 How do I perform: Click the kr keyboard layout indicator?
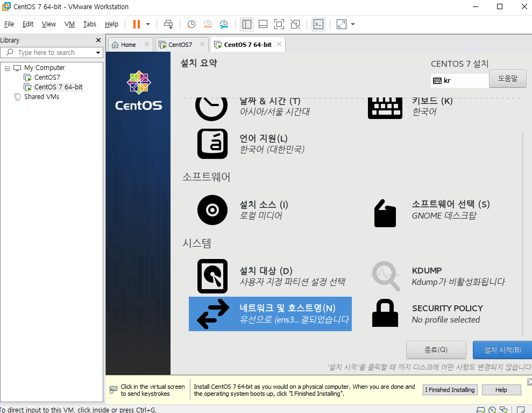[x=460, y=80]
